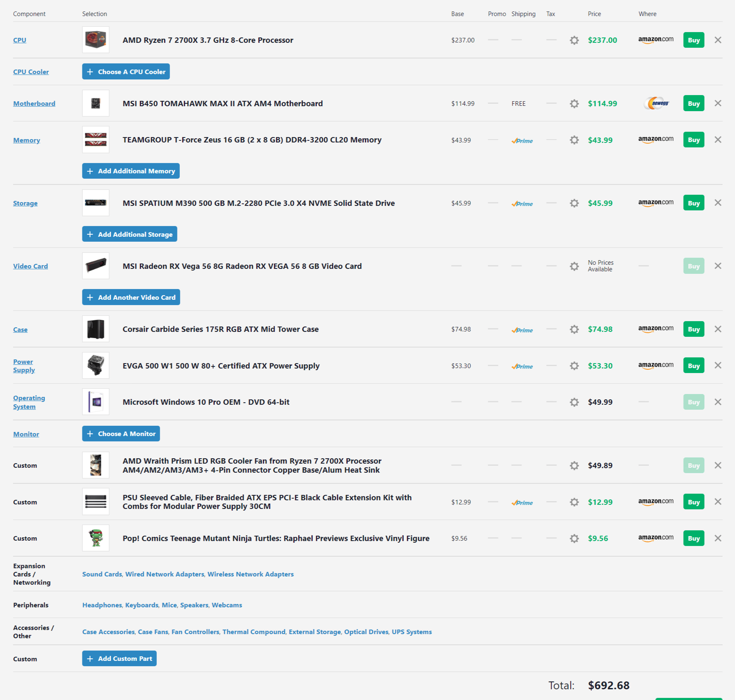Remove the MSI SPATIUM M390 drive

[x=718, y=203]
